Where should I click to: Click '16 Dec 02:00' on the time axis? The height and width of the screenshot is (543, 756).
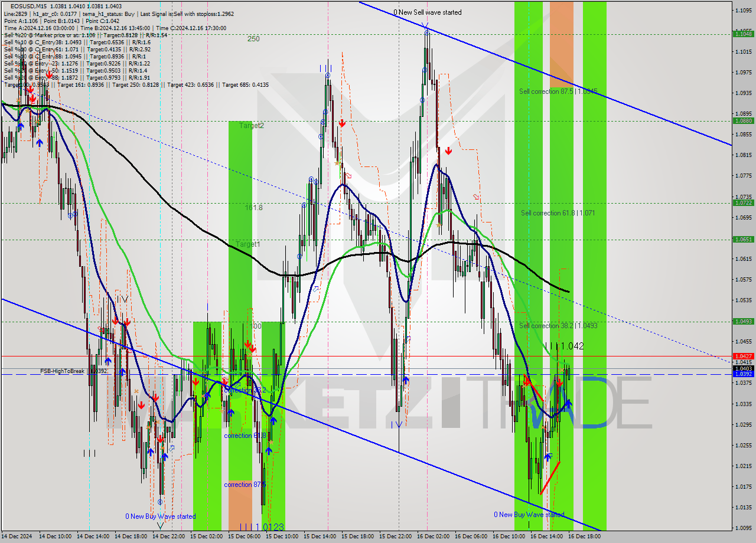pos(433,537)
